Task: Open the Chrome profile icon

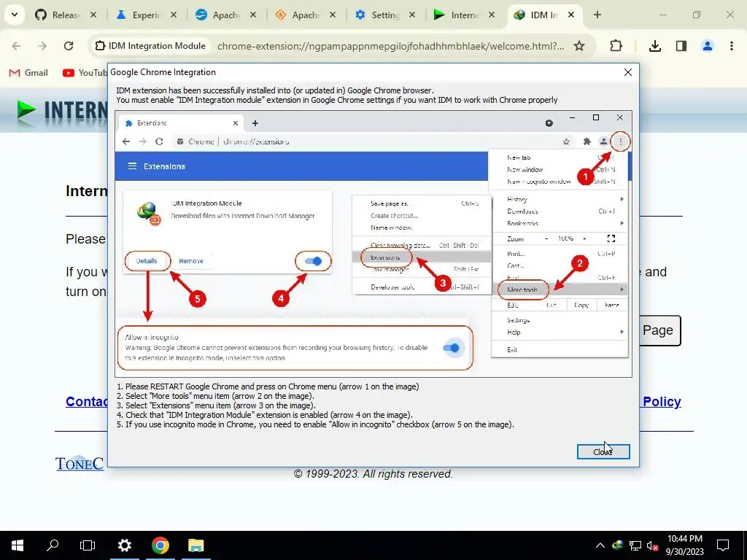Action: click(x=708, y=46)
